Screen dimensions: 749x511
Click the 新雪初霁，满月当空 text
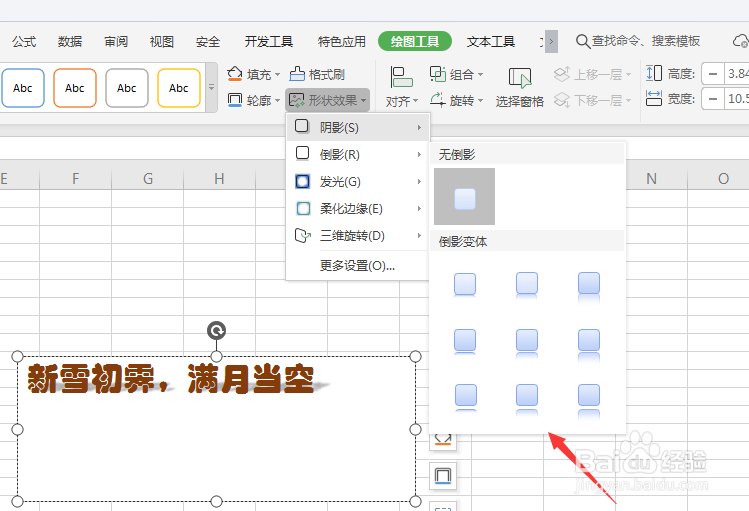click(171, 379)
